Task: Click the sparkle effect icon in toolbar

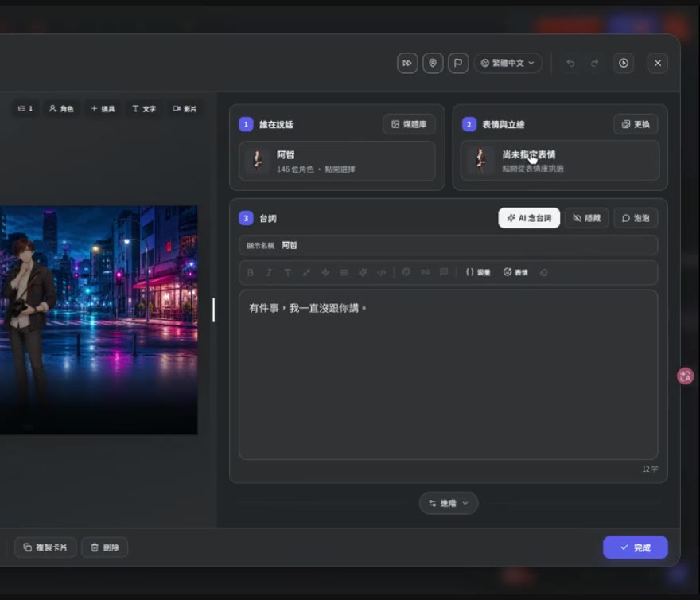Action: tap(363, 272)
